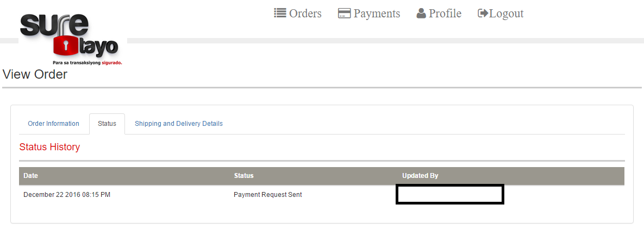Click the Status column header
644x230 pixels.
243,175
